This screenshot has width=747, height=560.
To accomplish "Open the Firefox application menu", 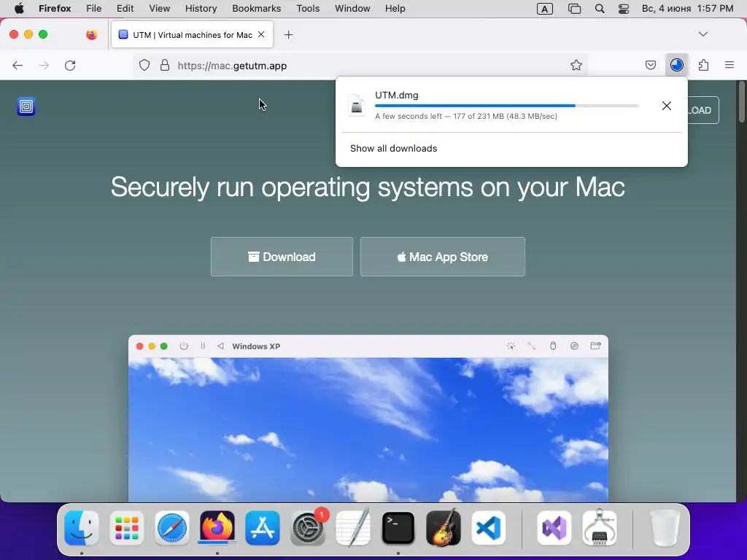I will [x=55, y=9].
